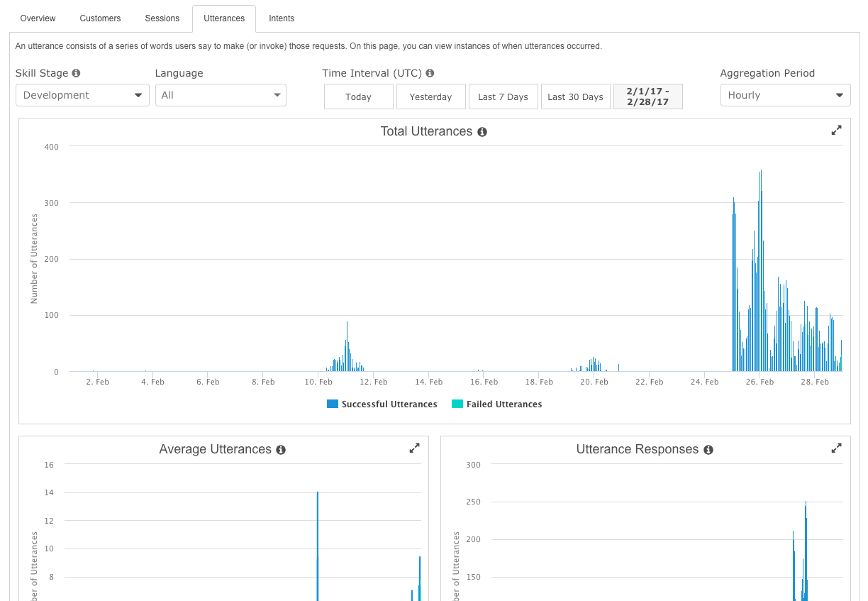
Task: Expand the Total Utterances chart to fullscreen
Action: pos(836,131)
